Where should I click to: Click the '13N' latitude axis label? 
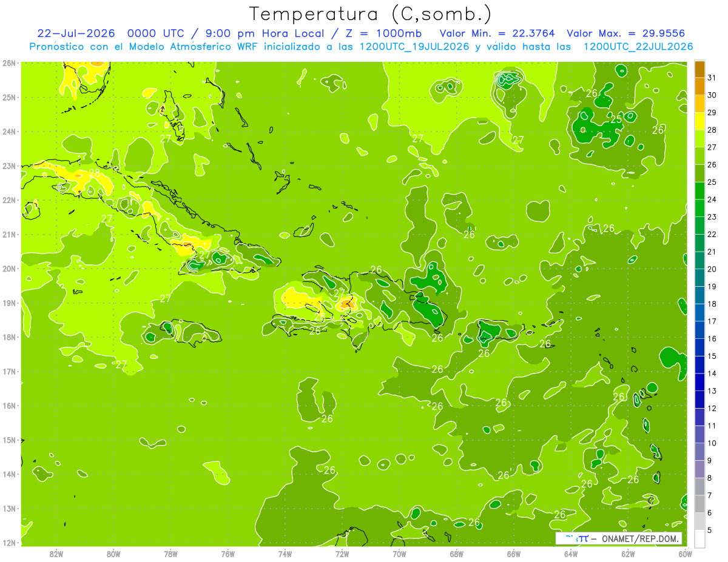click(9, 508)
